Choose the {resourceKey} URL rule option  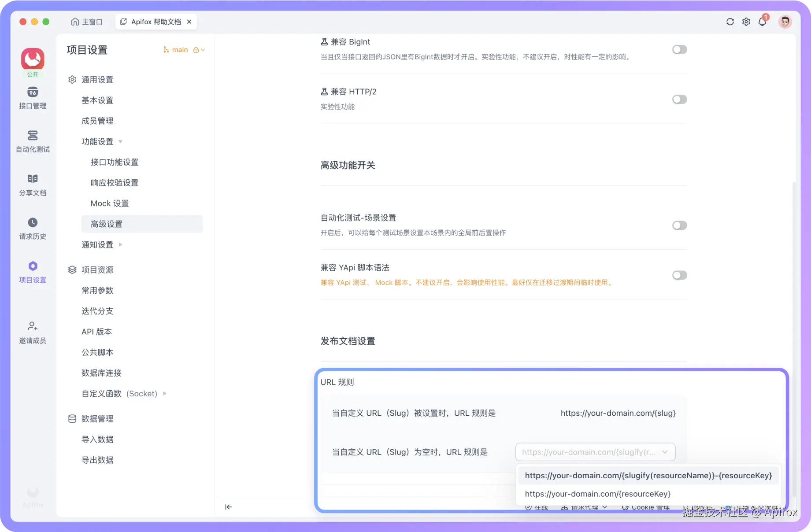click(597, 494)
